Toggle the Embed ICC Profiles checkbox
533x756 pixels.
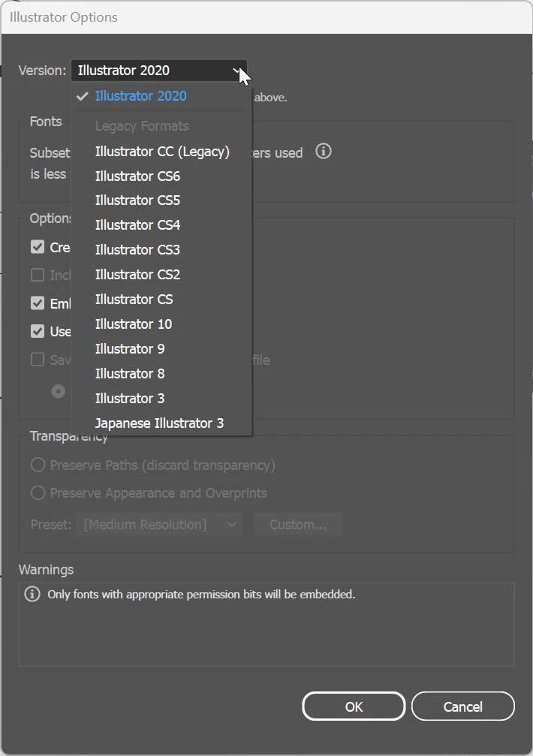click(x=38, y=303)
